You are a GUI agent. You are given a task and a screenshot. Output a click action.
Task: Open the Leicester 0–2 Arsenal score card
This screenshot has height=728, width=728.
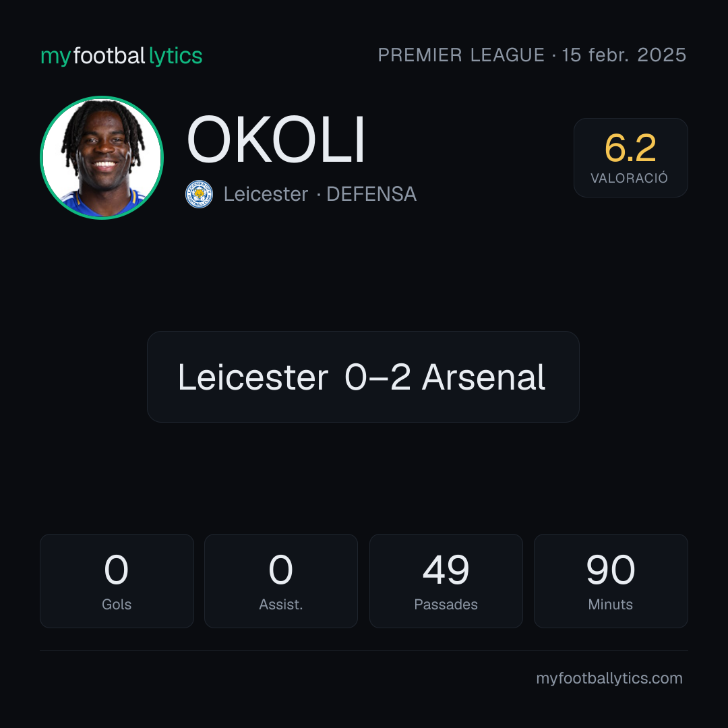coord(363,377)
